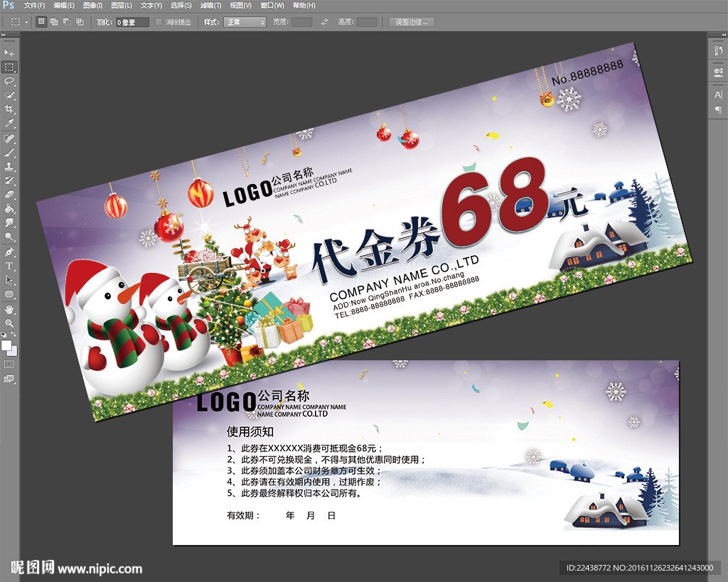Viewport: 728px width, 582px height.
Task: Open the 文字(Y) menu
Action: (x=151, y=6)
